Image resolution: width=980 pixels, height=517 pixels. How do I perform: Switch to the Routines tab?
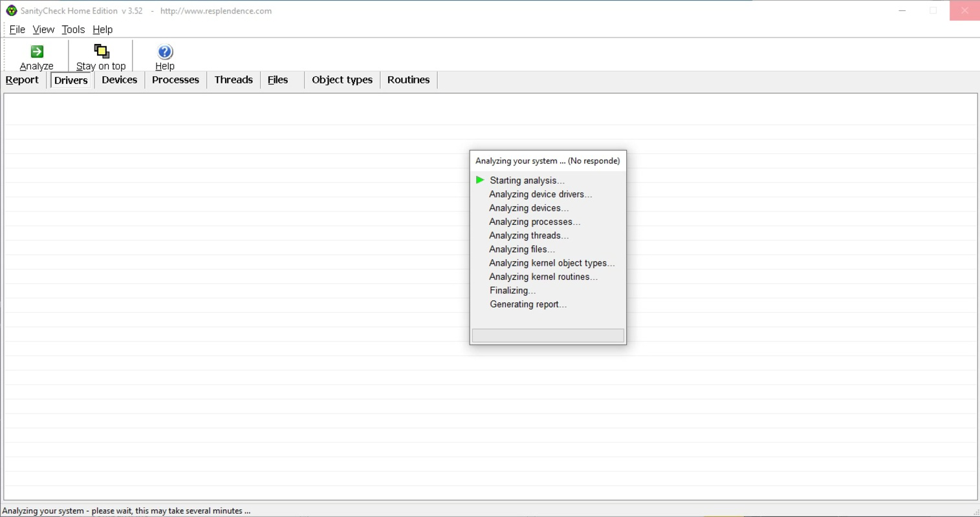coord(409,80)
